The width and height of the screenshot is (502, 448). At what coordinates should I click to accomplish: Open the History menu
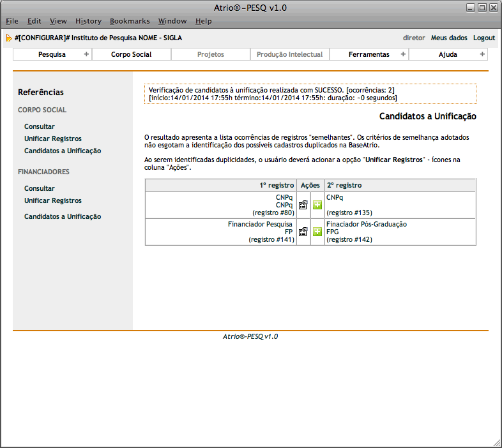pos(88,21)
